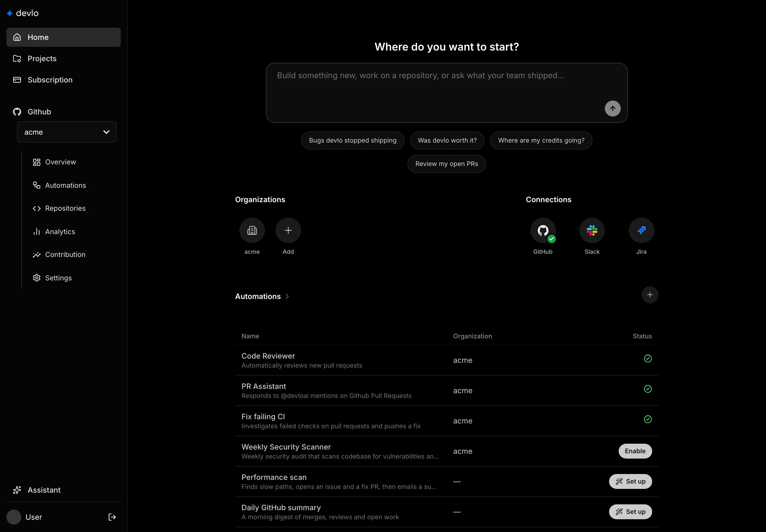This screenshot has width=766, height=532.
Task: Log out using the sign-out icon
Action: click(112, 517)
